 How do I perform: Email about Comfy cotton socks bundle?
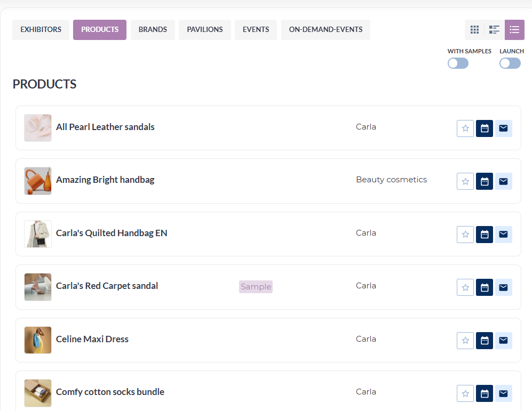(x=504, y=393)
